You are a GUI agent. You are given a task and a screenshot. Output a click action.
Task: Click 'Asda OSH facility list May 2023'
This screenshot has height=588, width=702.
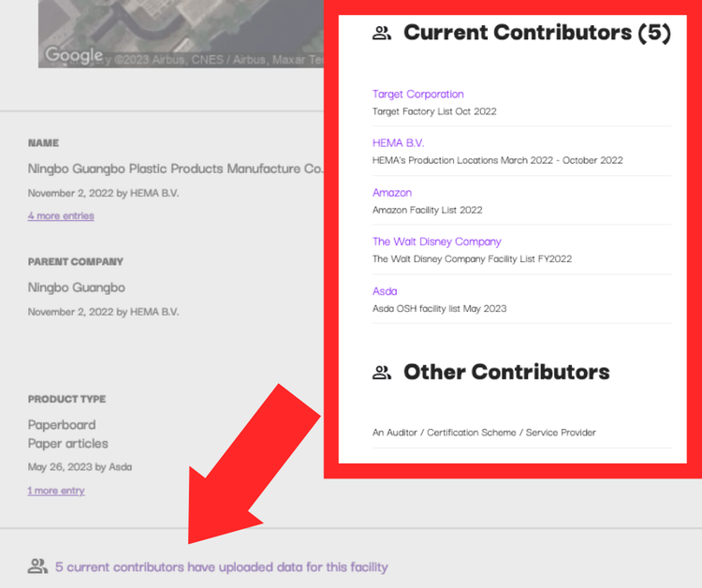pos(439,308)
